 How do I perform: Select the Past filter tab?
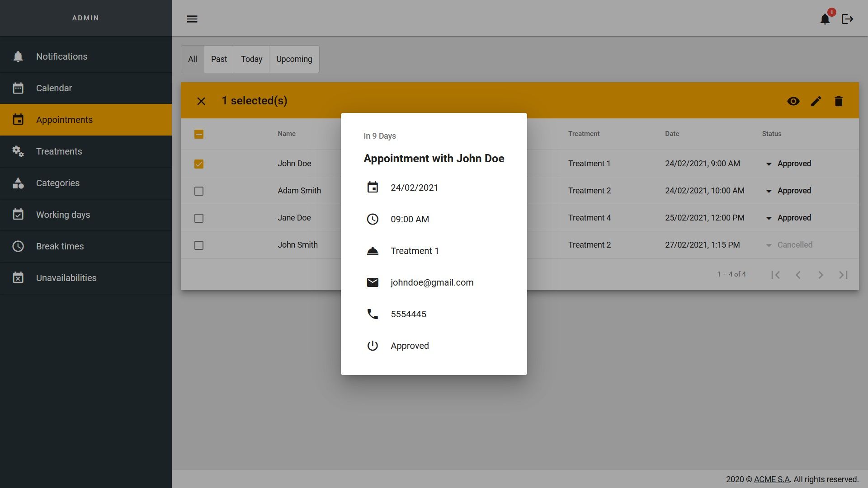[219, 59]
